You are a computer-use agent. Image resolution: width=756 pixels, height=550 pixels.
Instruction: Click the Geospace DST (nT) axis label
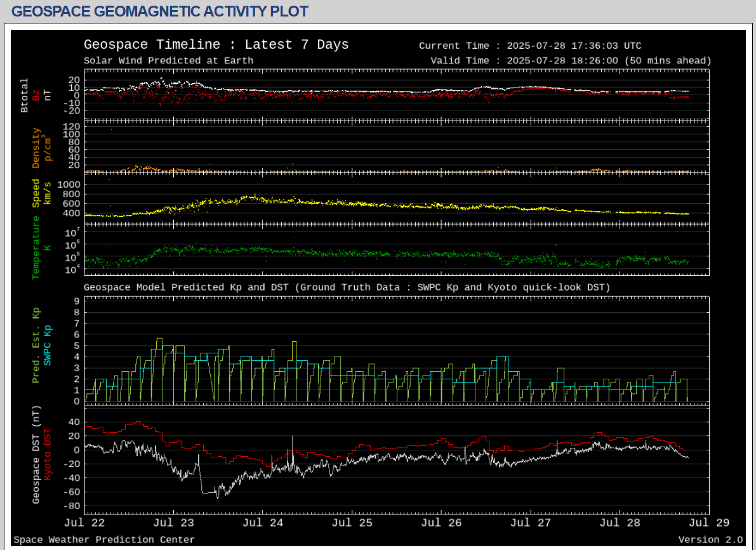click(36, 454)
